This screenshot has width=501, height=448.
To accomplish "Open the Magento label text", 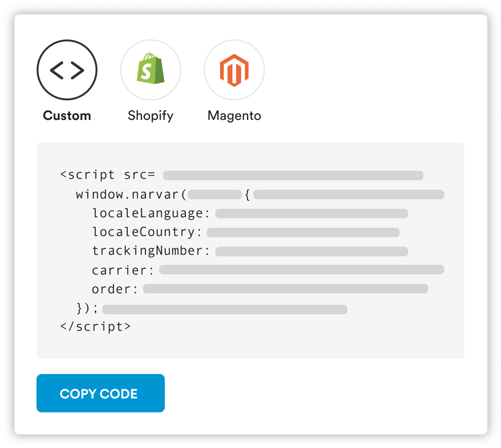I will pos(234,116).
